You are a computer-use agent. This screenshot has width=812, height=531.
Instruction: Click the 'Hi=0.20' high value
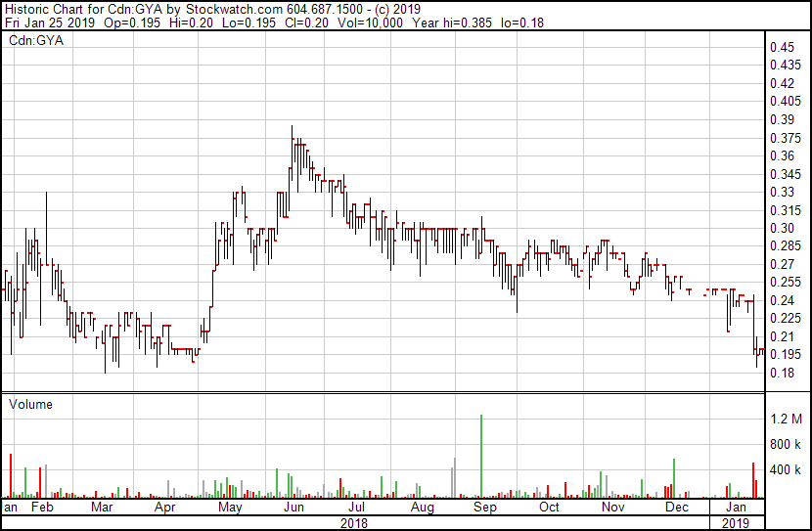[192, 22]
